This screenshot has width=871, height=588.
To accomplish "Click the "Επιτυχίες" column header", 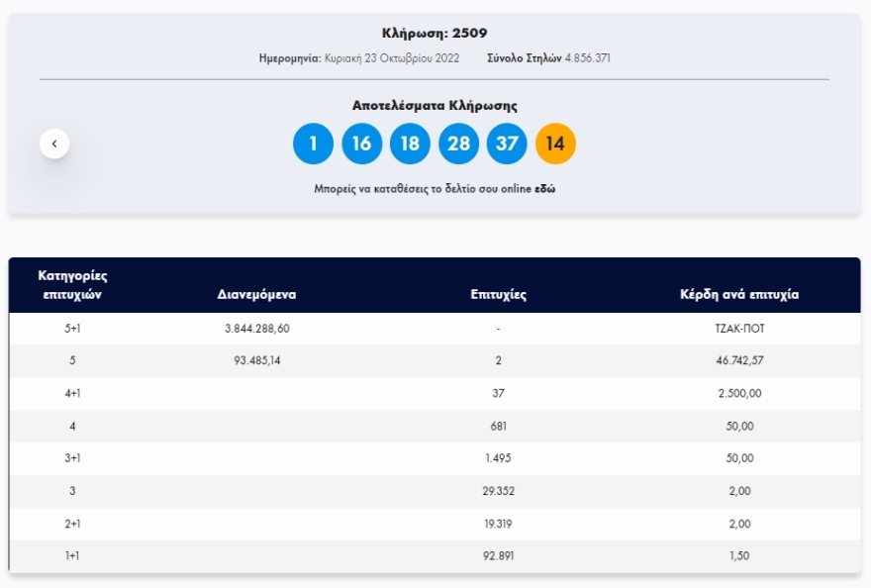I will [498, 294].
